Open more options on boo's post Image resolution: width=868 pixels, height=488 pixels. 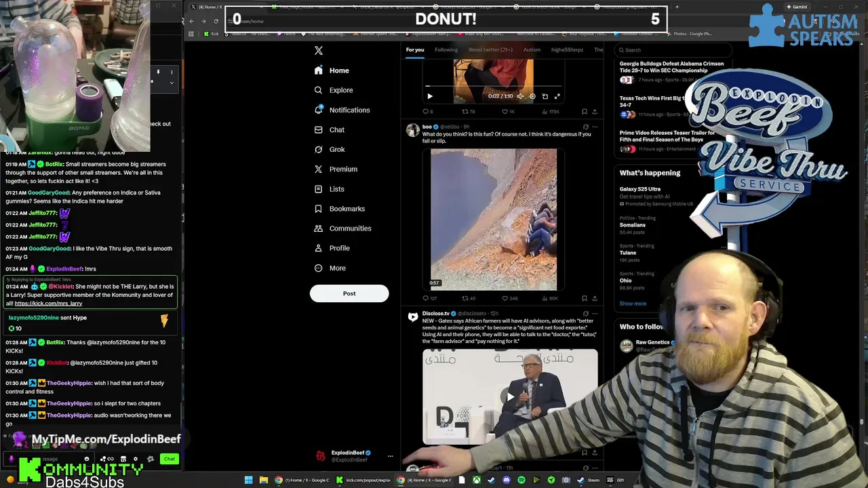(595, 127)
